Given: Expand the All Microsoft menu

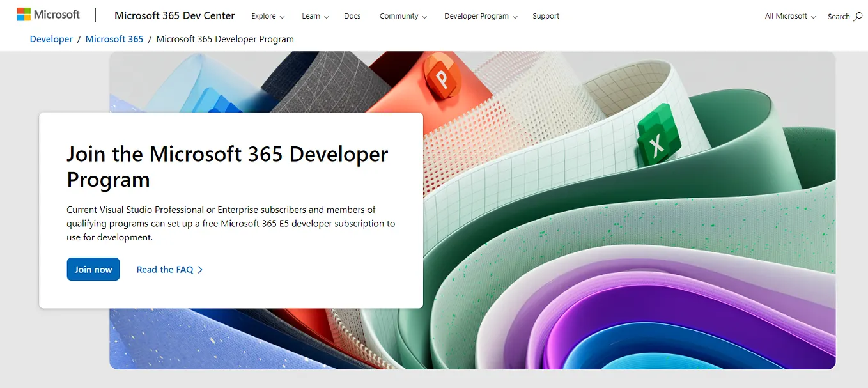Looking at the screenshot, I should click(x=789, y=16).
